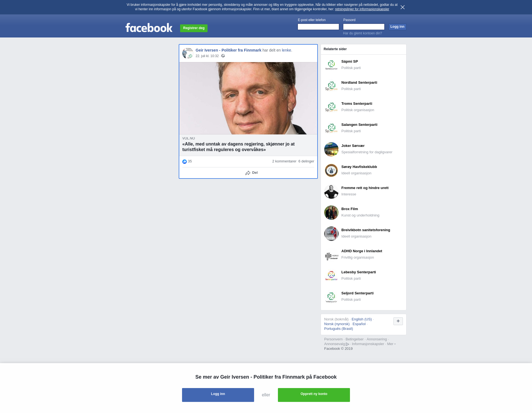This screenshot has width=532, height=413.
Task: Open the Troms Senterparti logo icon
Action: 331,107
